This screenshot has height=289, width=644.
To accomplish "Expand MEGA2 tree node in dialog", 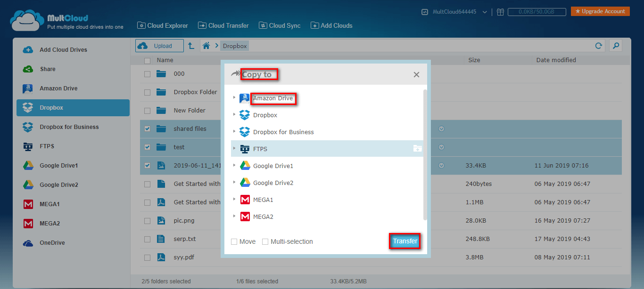I will 234,216.
